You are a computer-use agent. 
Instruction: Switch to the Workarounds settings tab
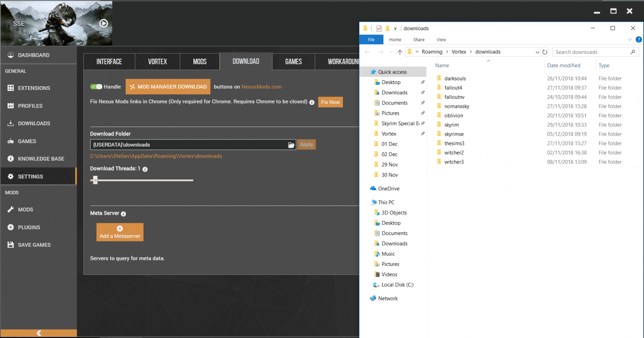(x=337, y=62)
